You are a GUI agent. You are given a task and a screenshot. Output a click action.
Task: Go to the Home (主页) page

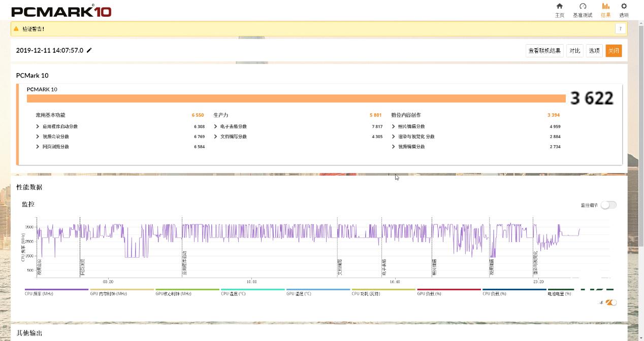click(559, 10)
